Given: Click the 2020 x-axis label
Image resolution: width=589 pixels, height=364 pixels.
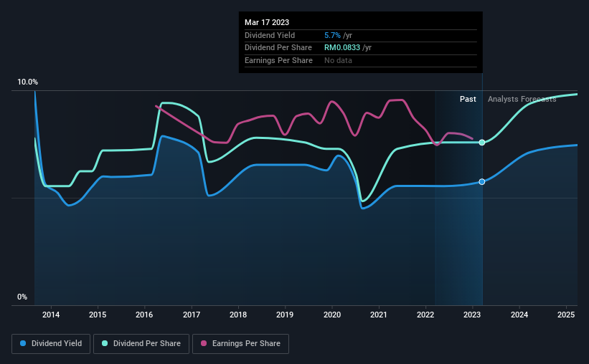Looking at the screenshot, I should point(332,315).
